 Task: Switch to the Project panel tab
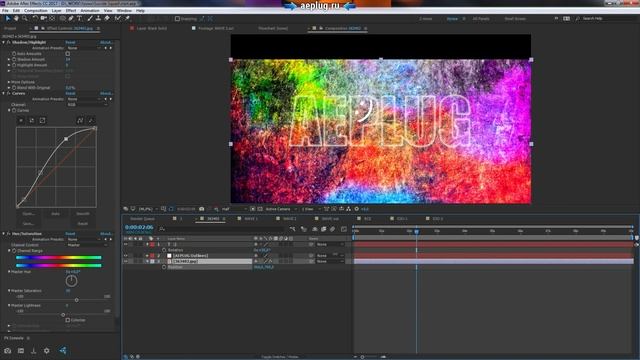[10, 29]
